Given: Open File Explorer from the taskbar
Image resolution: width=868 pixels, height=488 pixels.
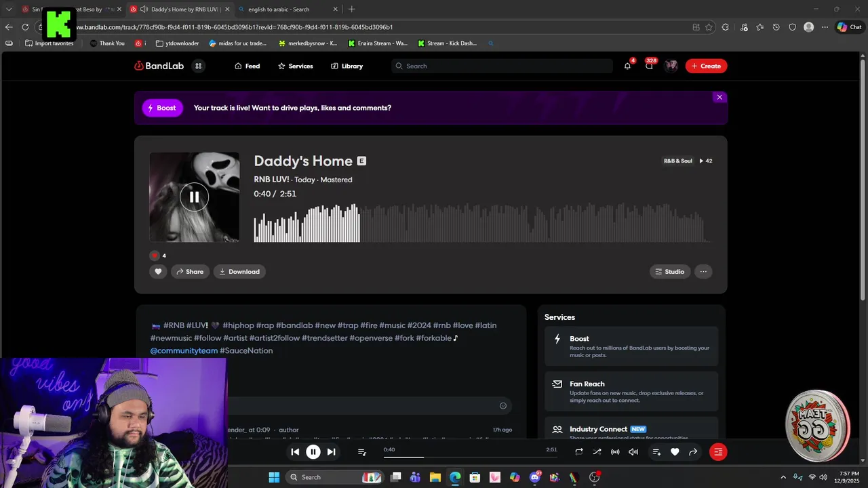Looking at the screenshot, I should point(435,477).
